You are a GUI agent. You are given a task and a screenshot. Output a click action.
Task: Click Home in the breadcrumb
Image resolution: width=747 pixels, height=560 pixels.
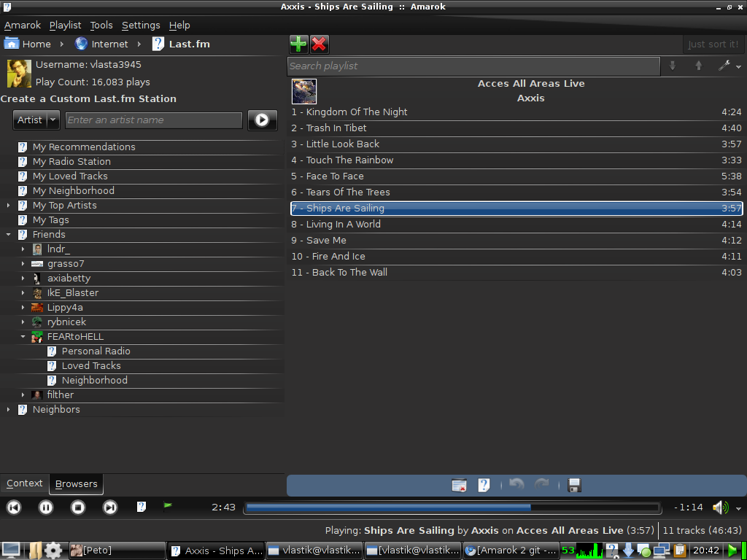coord(36,44)
